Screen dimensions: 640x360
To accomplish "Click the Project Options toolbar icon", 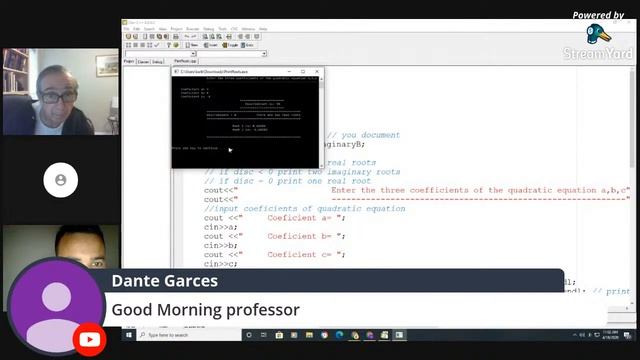I will pos(256,36).
